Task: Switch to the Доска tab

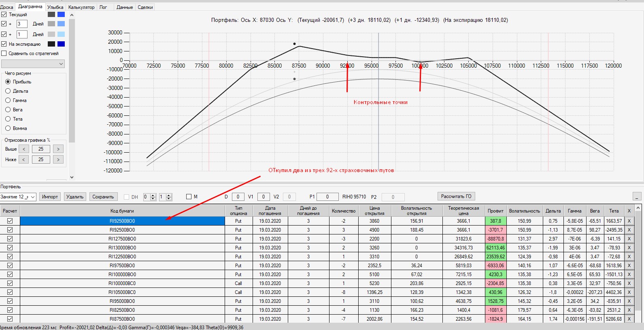Action: (7, 7)
